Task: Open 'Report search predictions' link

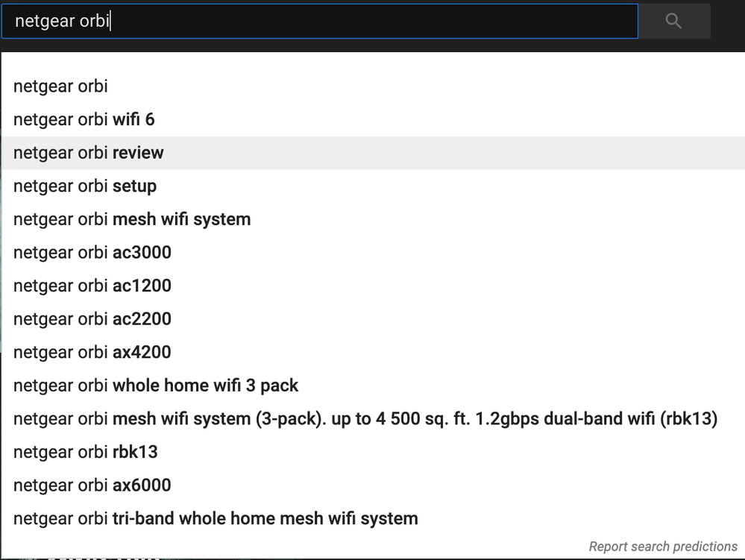Action: (663, 547)
